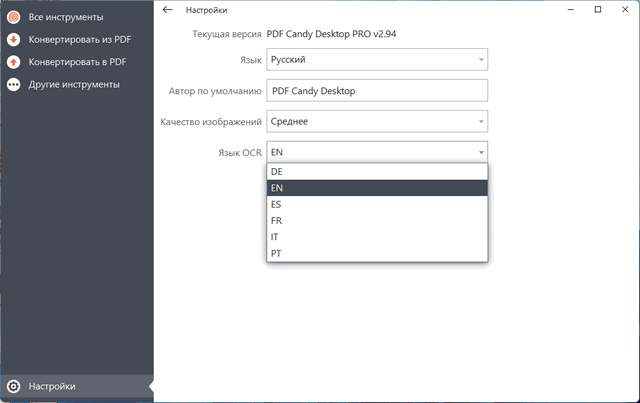Open Все инструменты in sidebar
The image size is (640, 403).
pyautogui.click(x=65, y=18)
